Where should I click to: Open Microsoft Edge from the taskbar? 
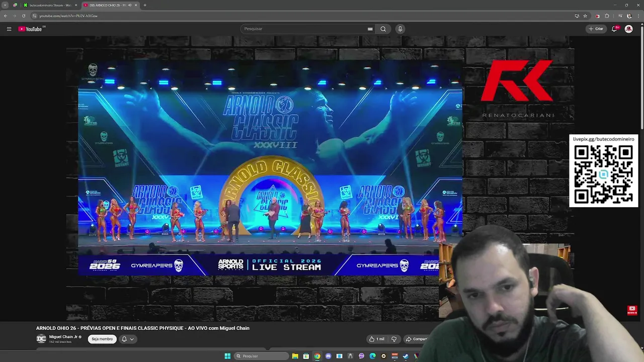coord(372,356)
